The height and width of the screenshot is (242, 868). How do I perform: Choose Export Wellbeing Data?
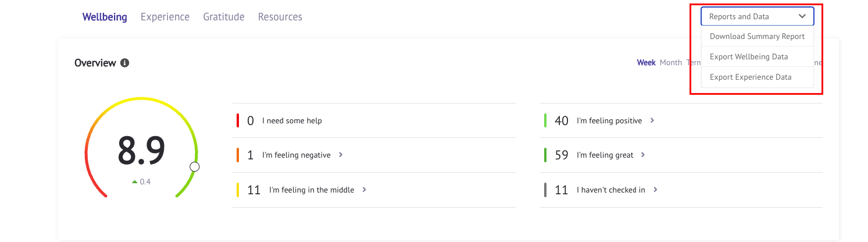749,56
